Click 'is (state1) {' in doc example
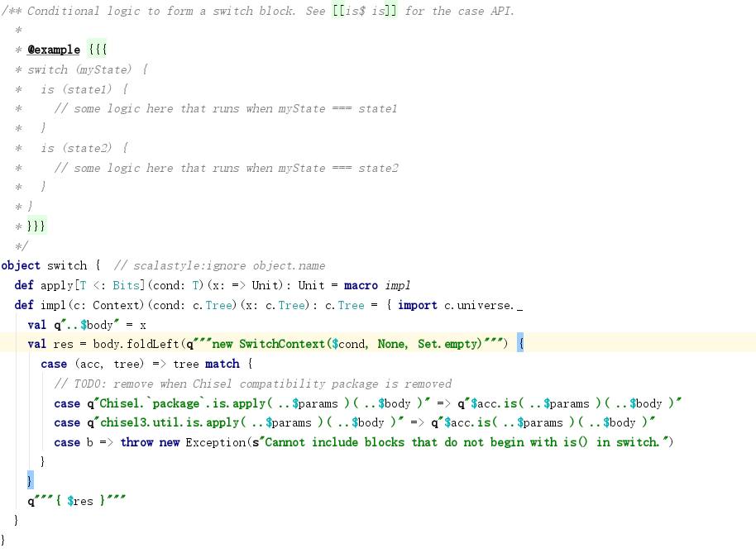The height and width of the screenshot is (553, 756). click(84, 89)
